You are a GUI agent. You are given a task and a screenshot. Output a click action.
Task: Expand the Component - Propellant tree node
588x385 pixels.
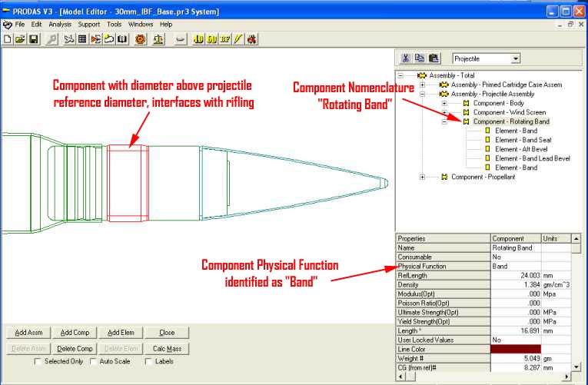click(422, 178)
